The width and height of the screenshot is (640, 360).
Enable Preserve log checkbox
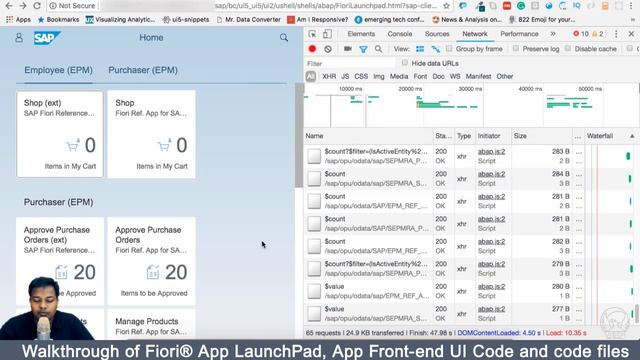pyautogui.click(x=516, y=49)
